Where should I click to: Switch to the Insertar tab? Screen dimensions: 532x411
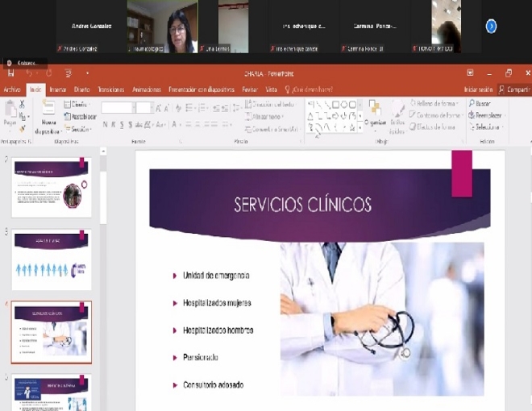tap(58, 89)
